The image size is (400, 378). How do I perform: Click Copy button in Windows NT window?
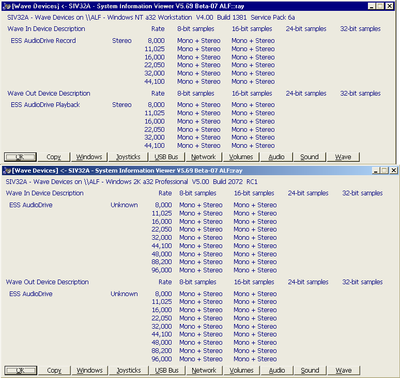pyautogui.click(x=54, y=157)
